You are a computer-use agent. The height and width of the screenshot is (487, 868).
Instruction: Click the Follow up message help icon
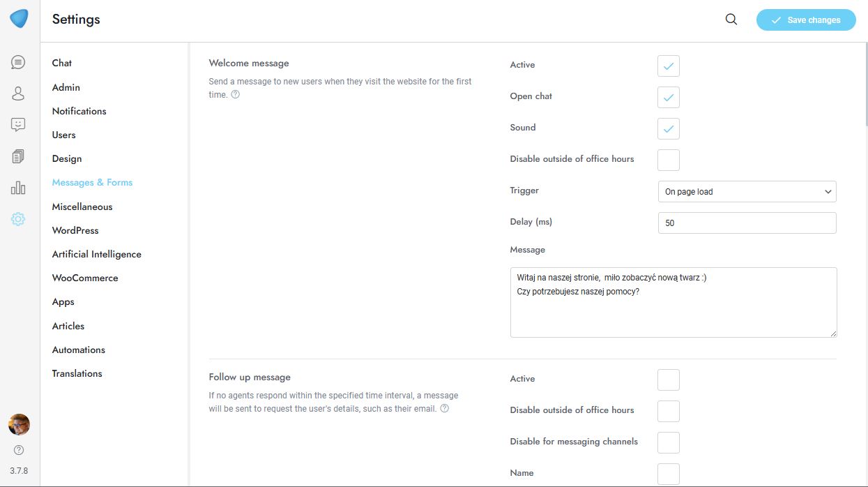(x=445, y=408)
